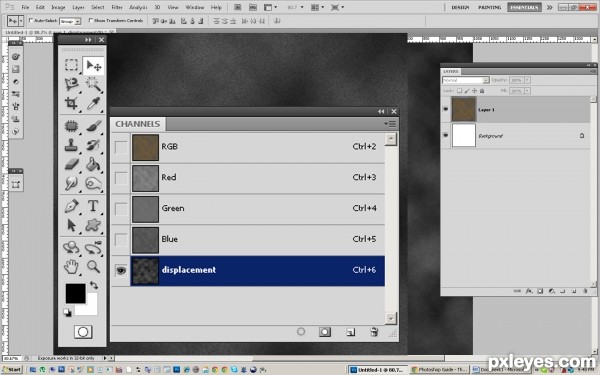Toggle Quick Mask mode button
Viewport: 600px width, 375px height.
(83, 332)
